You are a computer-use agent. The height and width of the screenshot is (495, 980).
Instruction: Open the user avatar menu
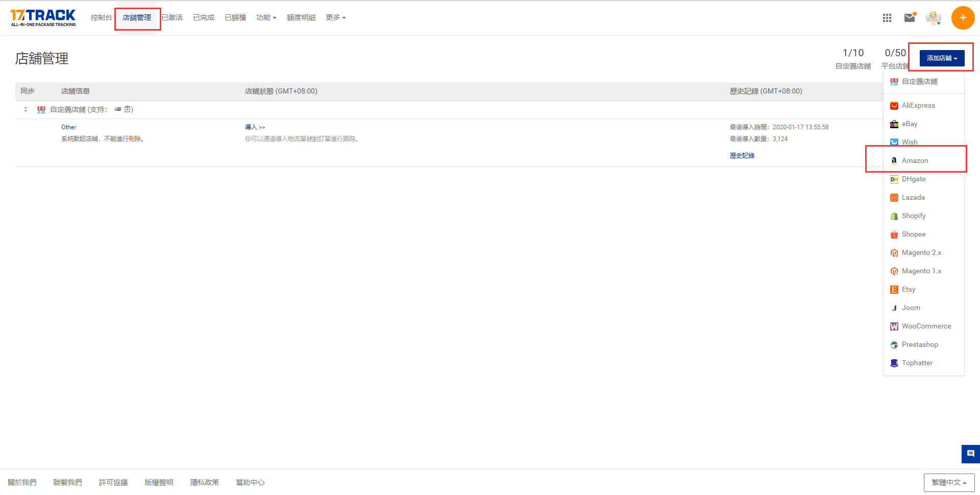(x=934, y=18)
